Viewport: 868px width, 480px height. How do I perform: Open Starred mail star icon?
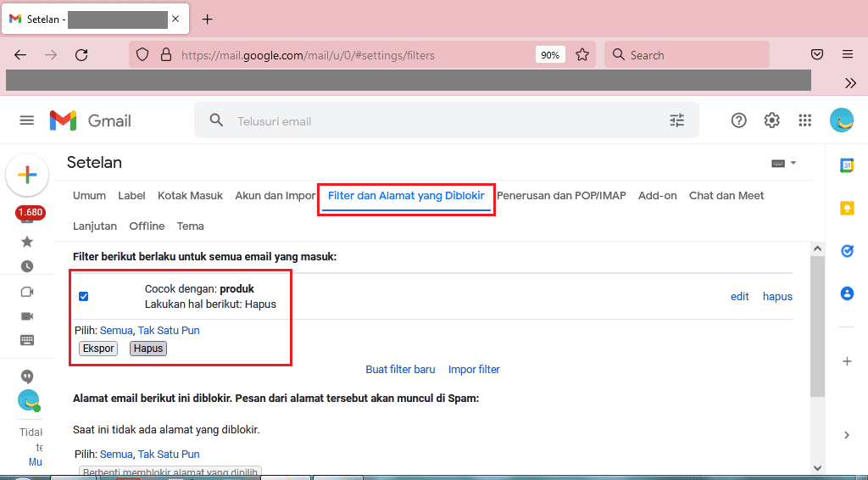[26, 242]
